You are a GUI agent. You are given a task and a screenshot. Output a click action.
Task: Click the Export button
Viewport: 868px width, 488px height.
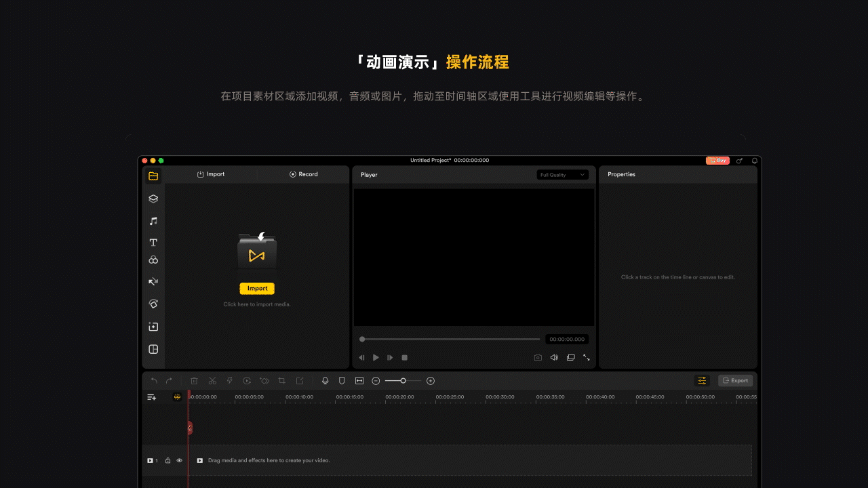(x=736, y=381)
